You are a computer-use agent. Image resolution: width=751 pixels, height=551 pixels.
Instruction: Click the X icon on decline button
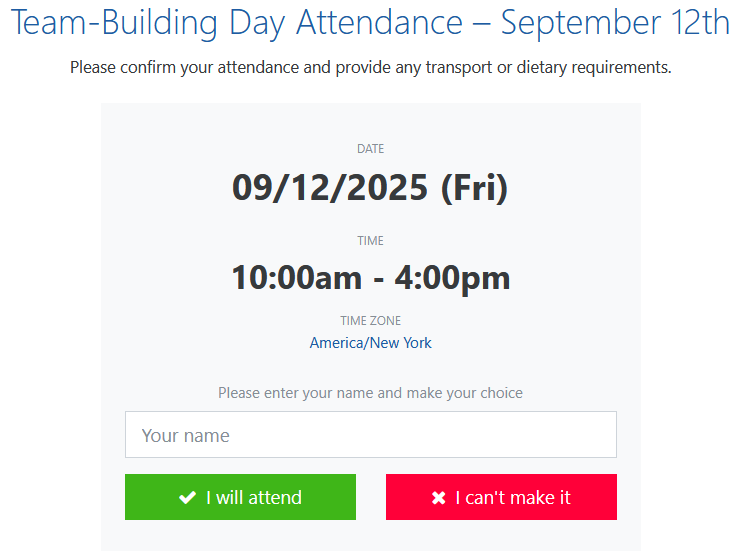pyautogui.click(x=438, y=498)
